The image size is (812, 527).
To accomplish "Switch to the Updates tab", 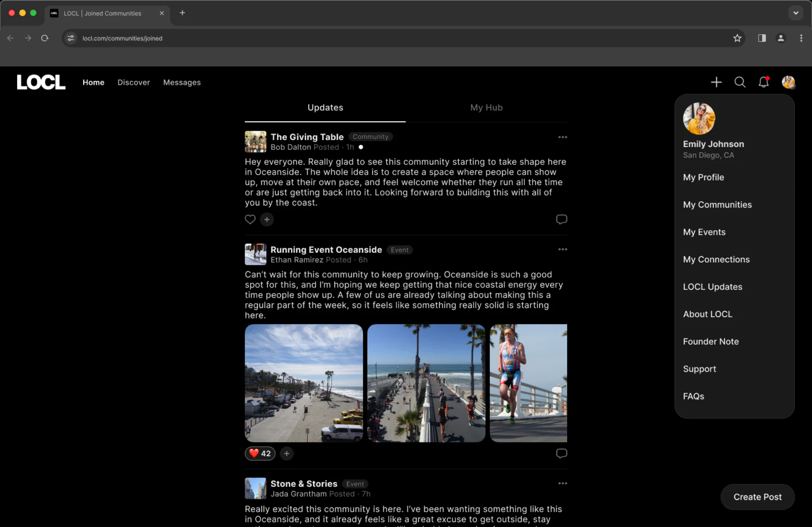I will (x=325, y=108).
